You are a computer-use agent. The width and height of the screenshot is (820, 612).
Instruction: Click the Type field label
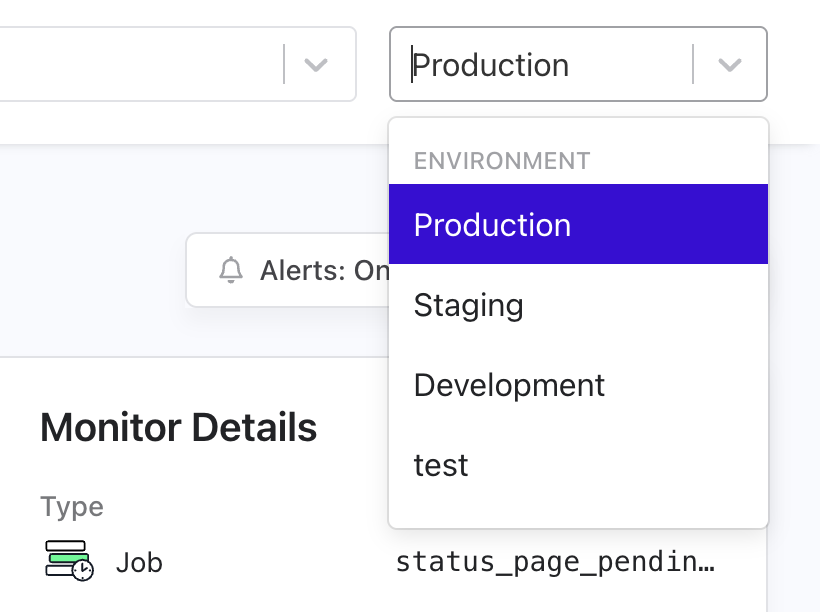coord(72,506)
